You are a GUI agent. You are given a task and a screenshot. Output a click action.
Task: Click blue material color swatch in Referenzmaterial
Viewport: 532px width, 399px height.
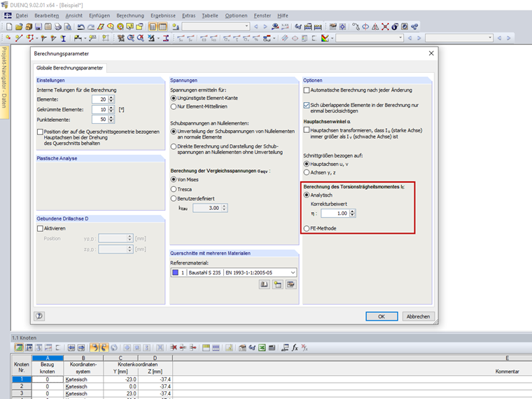[175, 272]
